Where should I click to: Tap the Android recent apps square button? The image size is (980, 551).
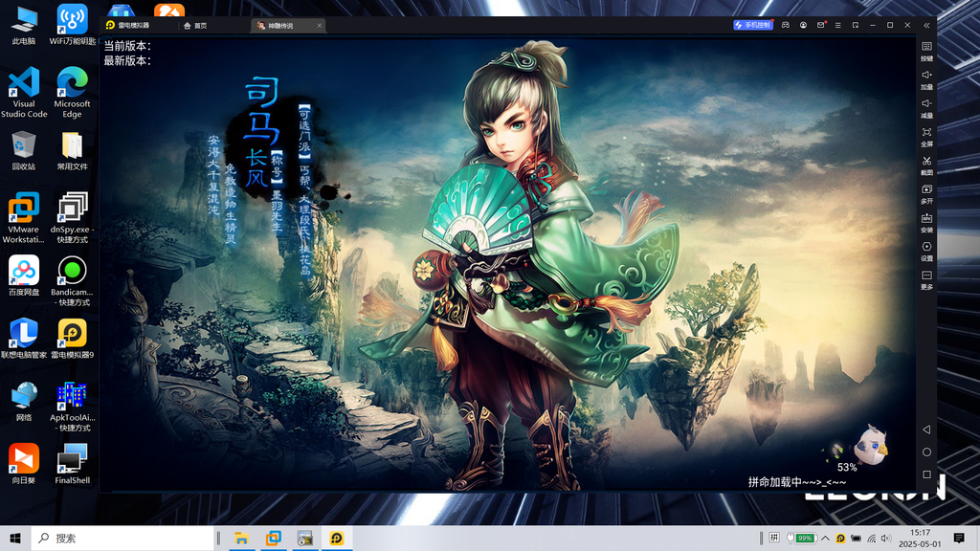(926, 474)
